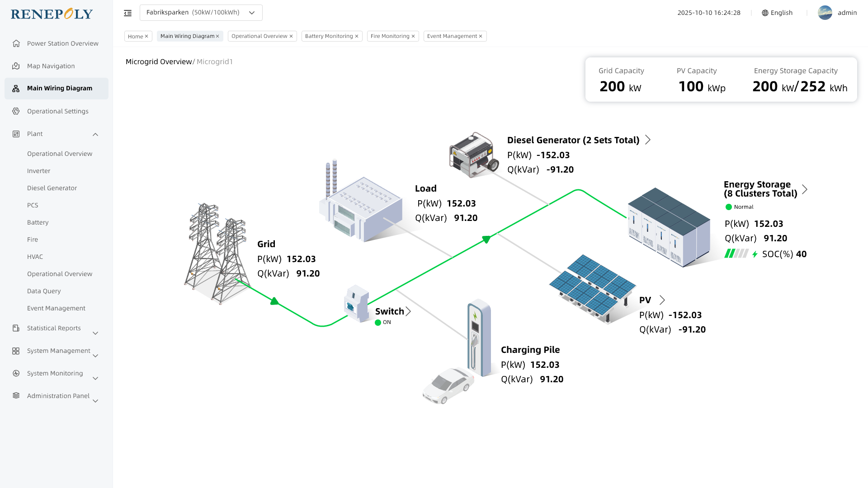Click the switch breaker device icon
The height and width of the screenshot is (488, 868).
coord(356,303)
